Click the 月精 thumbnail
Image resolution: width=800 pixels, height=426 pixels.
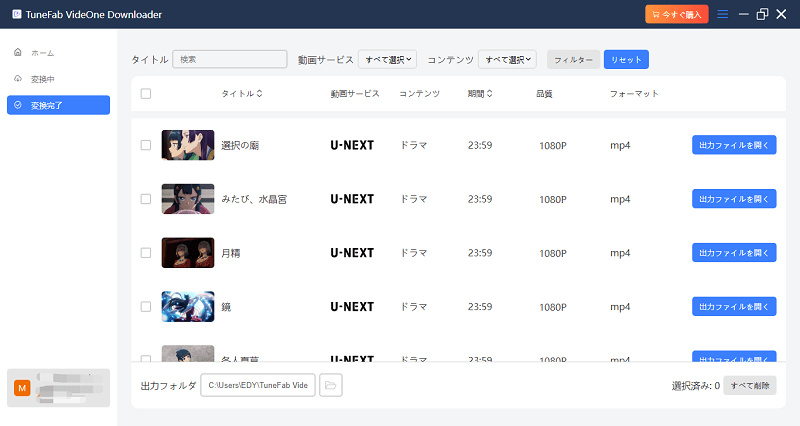[x=188, y=253]
